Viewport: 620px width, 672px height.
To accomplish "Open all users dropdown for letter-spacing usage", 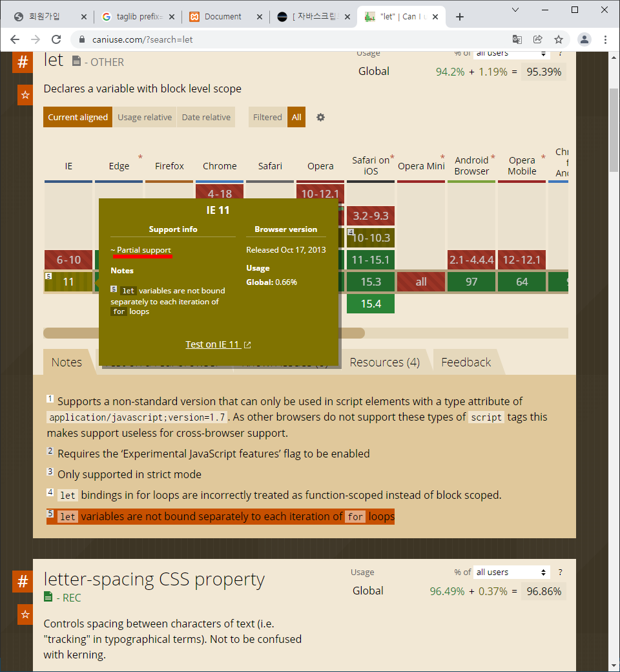I will (x=511, y=572).
